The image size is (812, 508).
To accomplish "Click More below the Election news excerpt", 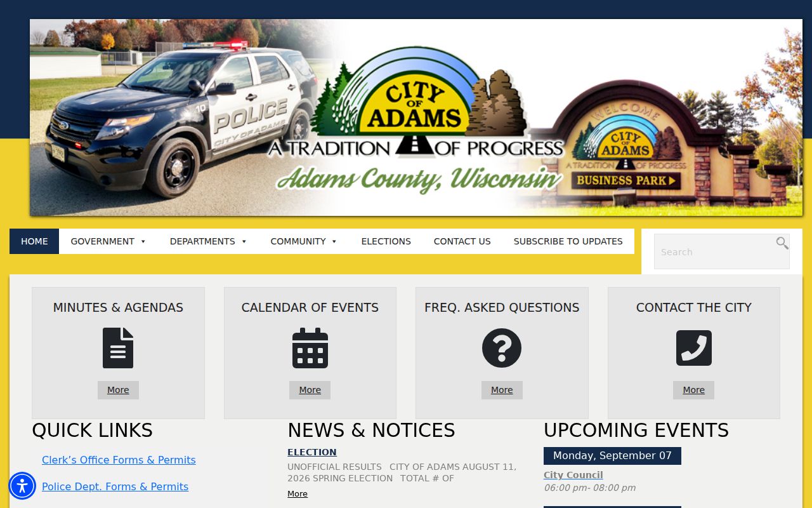I will 298,494.
